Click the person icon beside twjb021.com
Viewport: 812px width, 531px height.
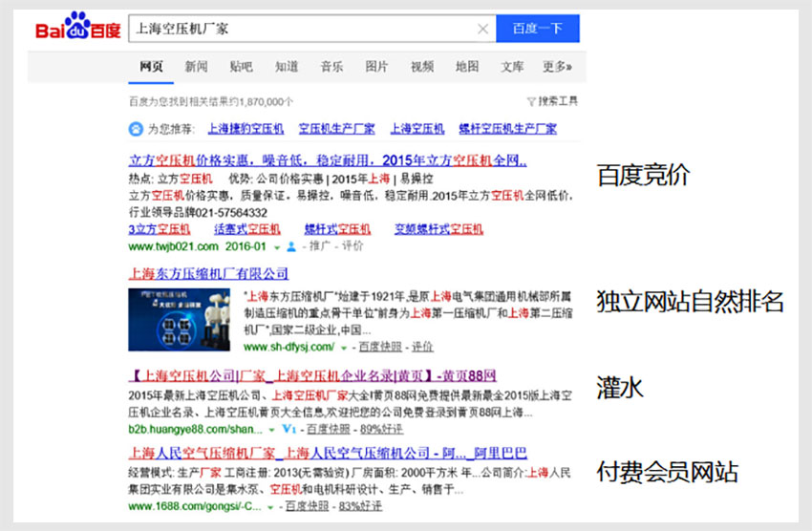click(291, 246)
